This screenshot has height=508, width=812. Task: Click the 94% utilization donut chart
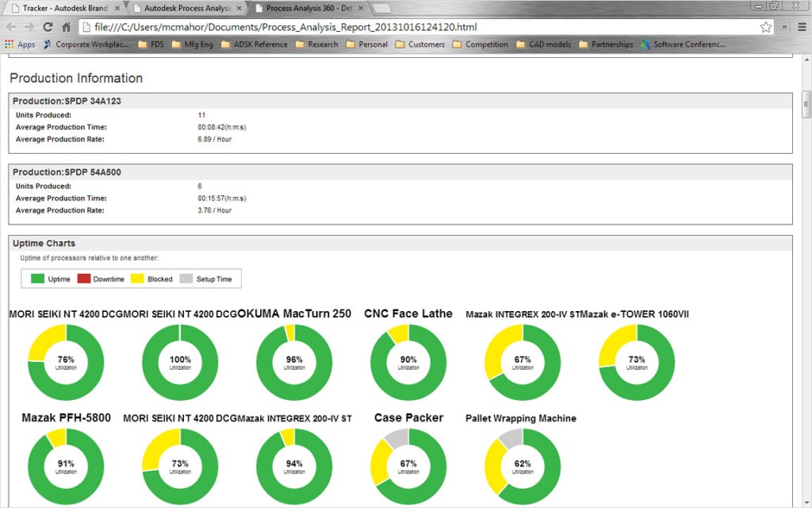pyautogui.click(x=294, y=467)
